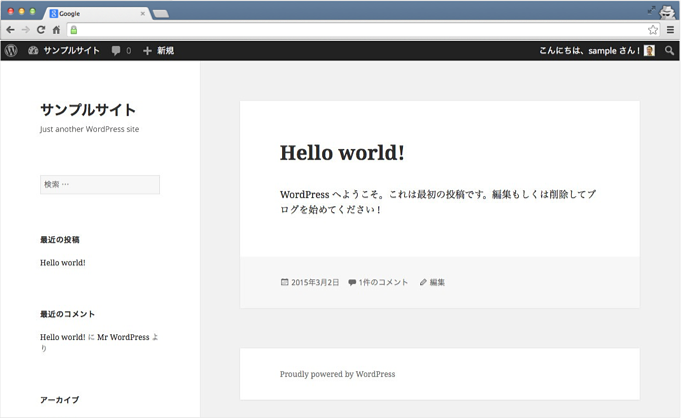The image size is (681, 418).
Task: Select the Google browser tab
Action: [98, 13]
